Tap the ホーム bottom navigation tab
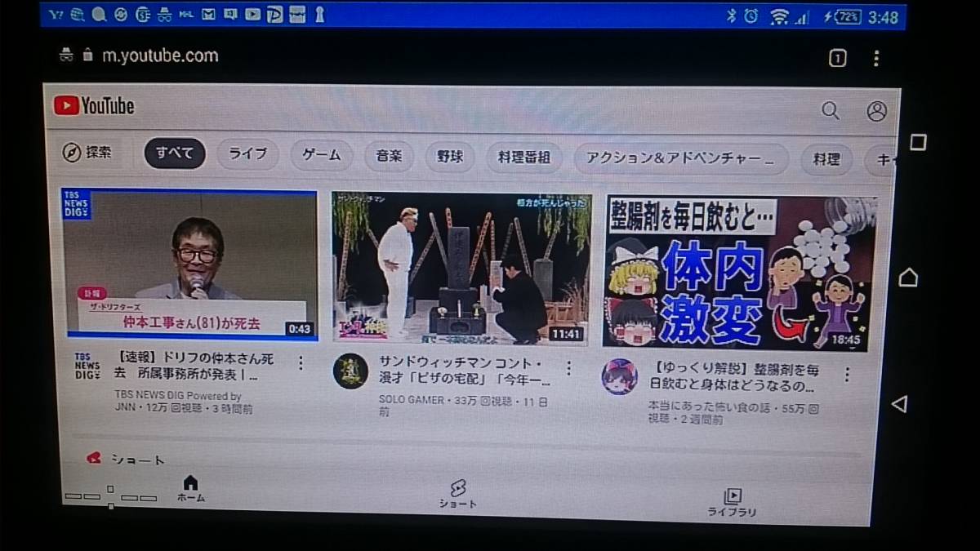Viewport: 980px width, 551px height. pos(190,488)
